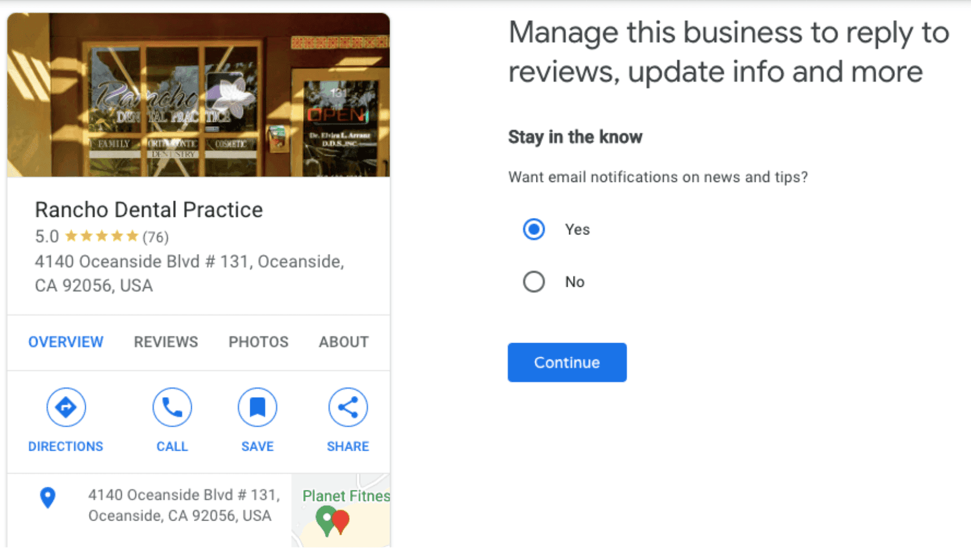Click the email notifications question text
971x560 pixels.
coord(658,177)
